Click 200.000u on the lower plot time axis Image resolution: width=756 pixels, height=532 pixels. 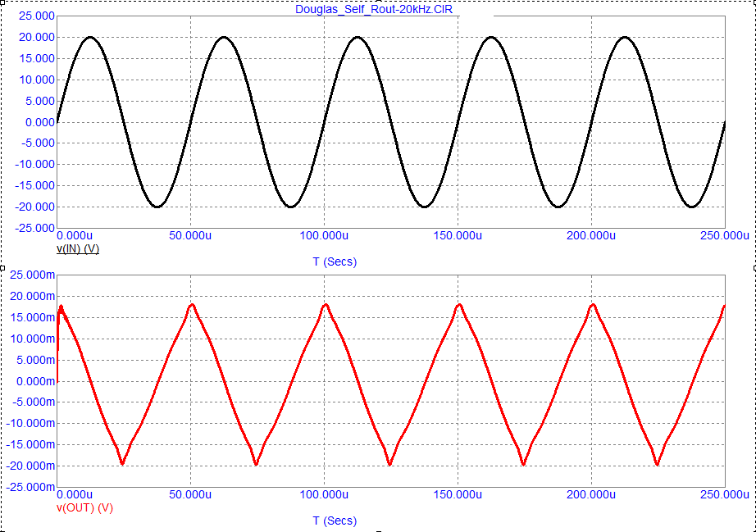tap(591, 494)
